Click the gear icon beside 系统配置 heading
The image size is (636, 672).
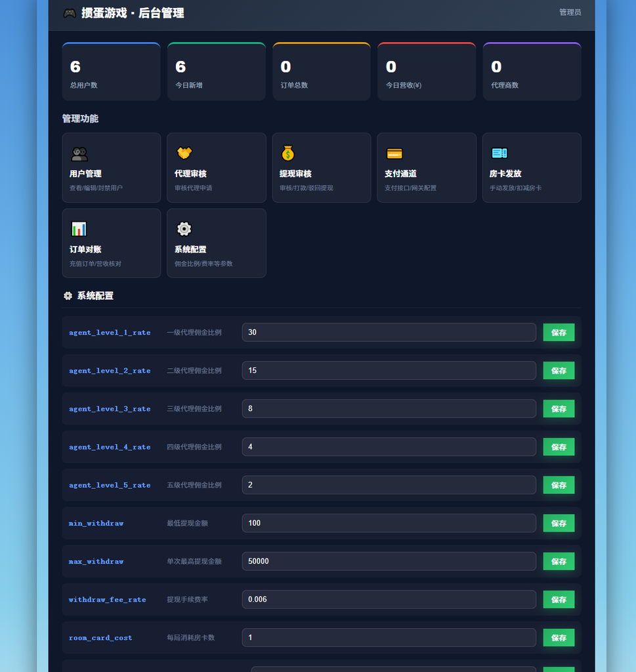[68, 296]
